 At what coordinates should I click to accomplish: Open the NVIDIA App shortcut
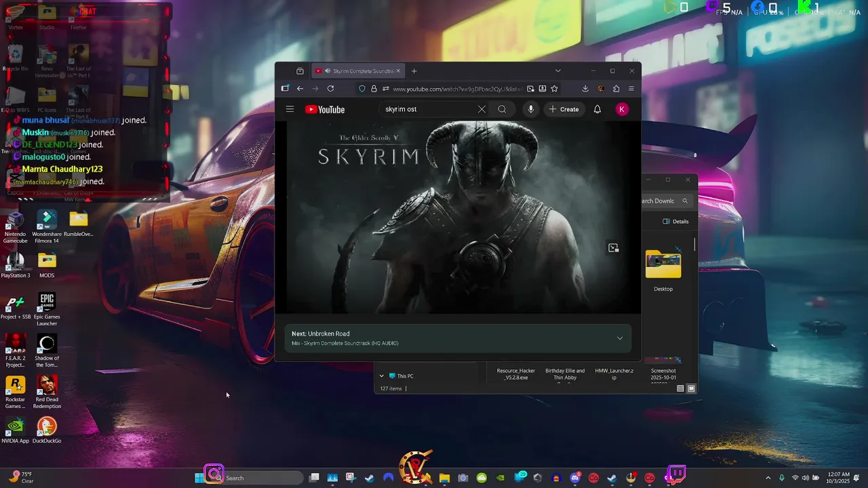pyautogui.click(x=15, y=431)
